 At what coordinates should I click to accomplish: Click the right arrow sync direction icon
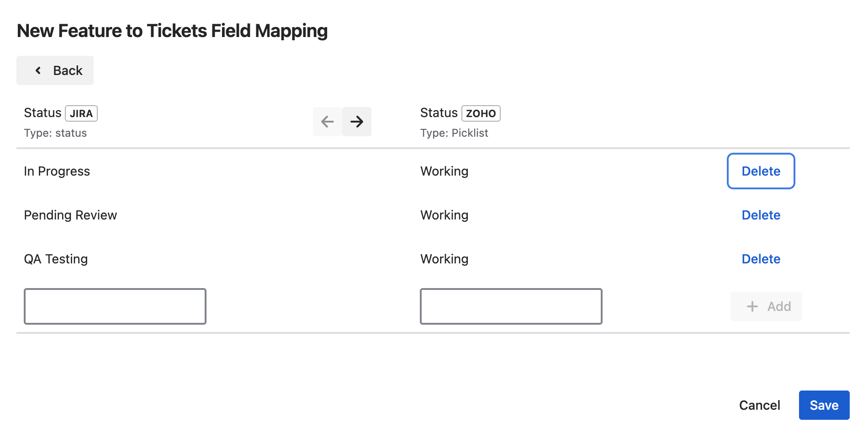pos(357,122)
